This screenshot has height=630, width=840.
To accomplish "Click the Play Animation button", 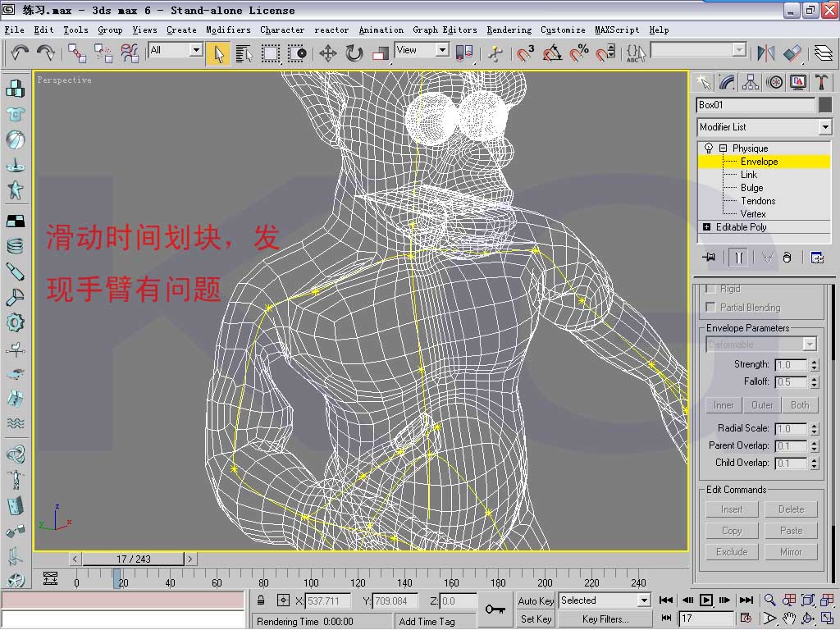I will 706,600.
